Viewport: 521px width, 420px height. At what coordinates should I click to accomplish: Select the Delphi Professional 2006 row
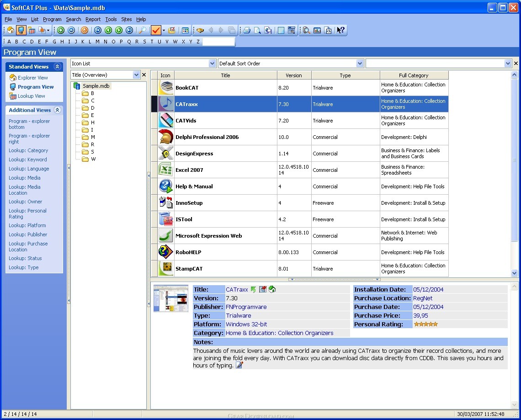pos(299,137)
